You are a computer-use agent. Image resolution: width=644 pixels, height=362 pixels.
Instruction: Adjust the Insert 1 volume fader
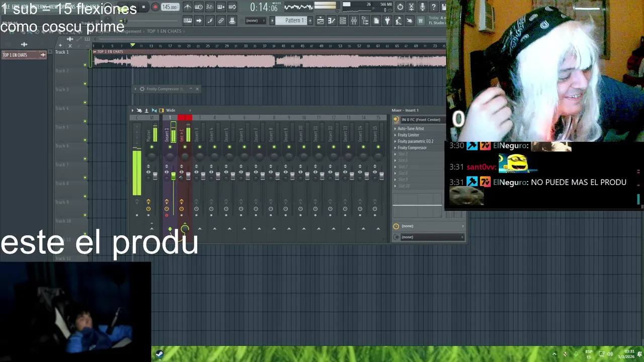[174, 175]
